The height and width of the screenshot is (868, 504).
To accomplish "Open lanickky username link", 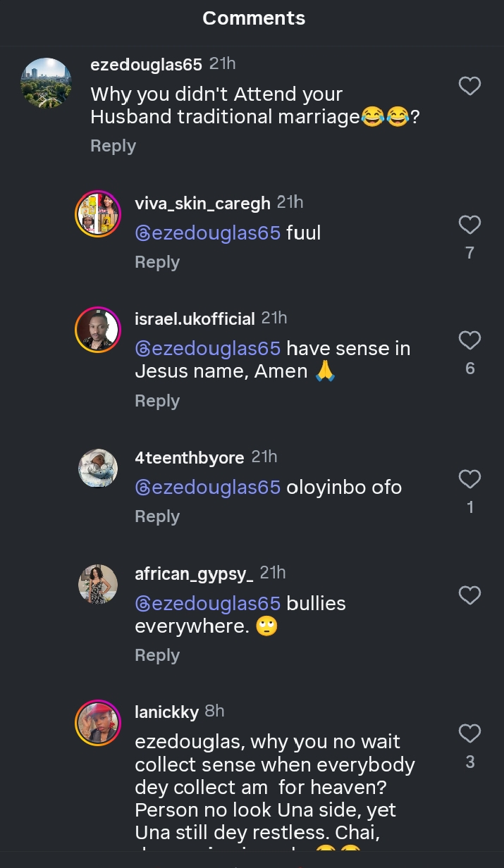I will pyautogui.click(x=166, y=712).
